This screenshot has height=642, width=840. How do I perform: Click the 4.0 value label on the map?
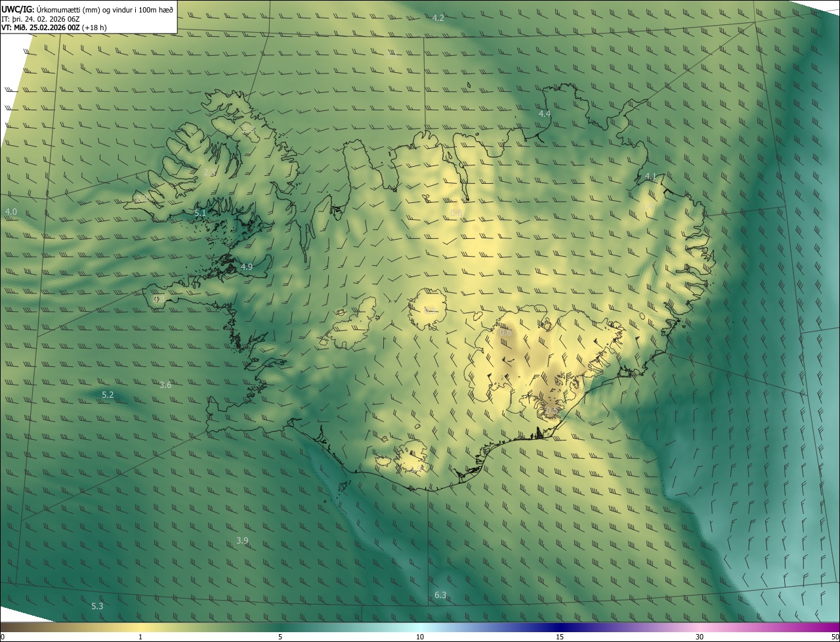point(11,212)
